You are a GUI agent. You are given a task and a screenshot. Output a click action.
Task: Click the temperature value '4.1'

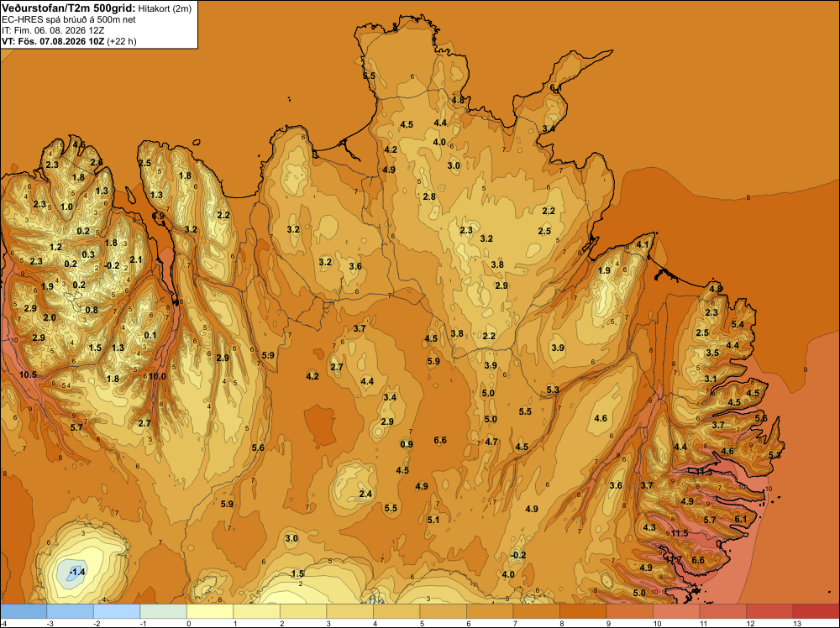pyautogui.click(x=643, y=244)
